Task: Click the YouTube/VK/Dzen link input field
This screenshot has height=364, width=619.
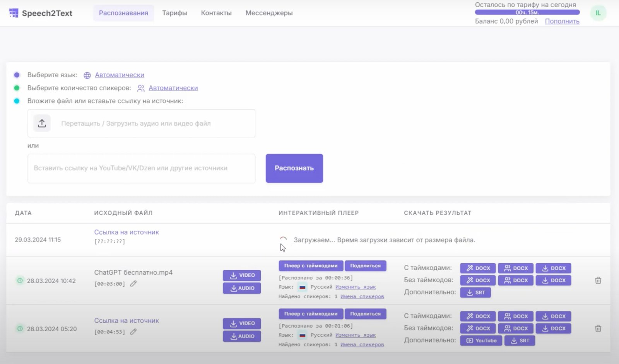Action: (x=141, y=168)
